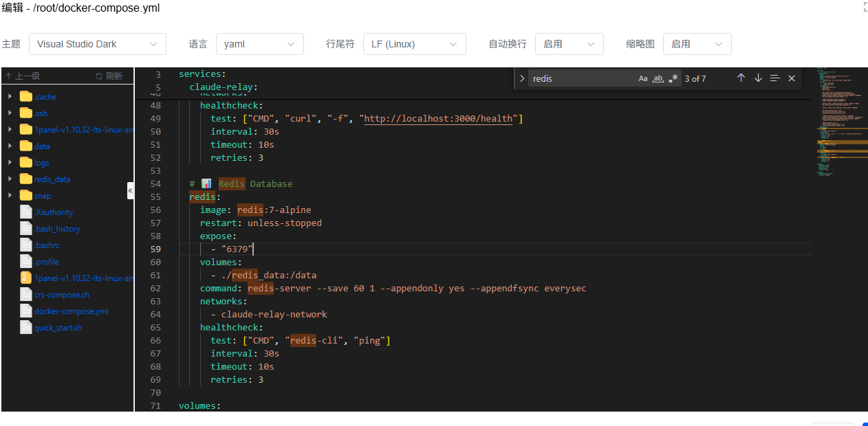
Task: Toggle Match Whole Word option
Action: tap(658, 78)
